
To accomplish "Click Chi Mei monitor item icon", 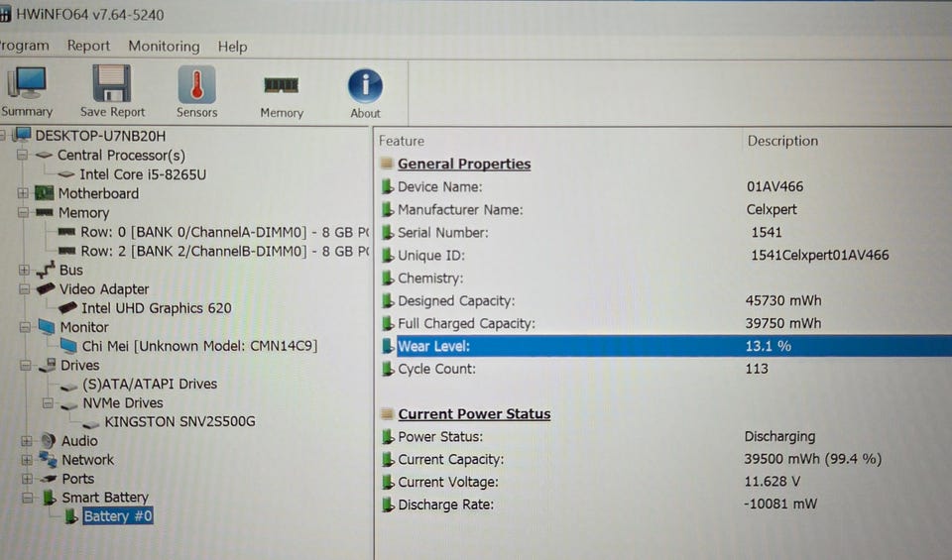I will pos(69,346).
